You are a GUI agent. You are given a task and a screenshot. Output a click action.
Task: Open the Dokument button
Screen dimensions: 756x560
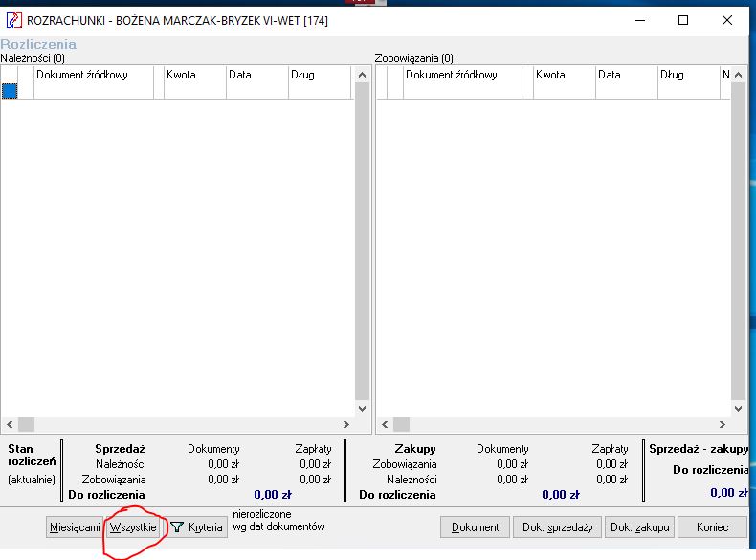(476, 527)
